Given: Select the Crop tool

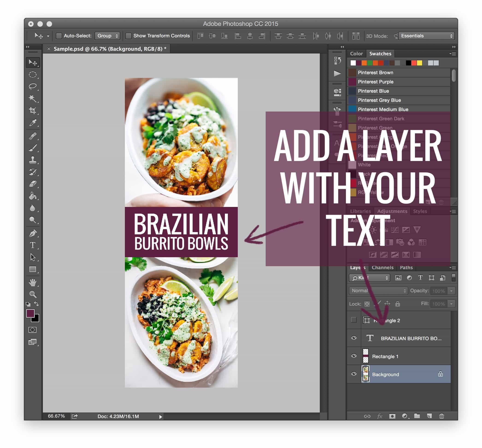Looking at the screenshot, I should pos(32,111).
